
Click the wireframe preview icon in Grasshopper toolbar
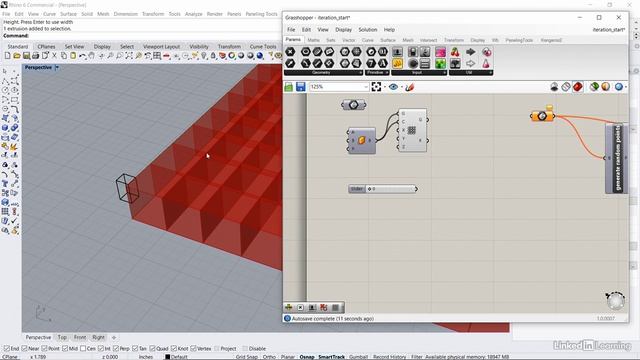click(566, 87)
